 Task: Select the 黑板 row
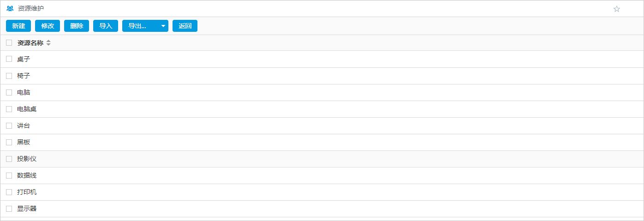pyautogui.click(x=24, y=142)
